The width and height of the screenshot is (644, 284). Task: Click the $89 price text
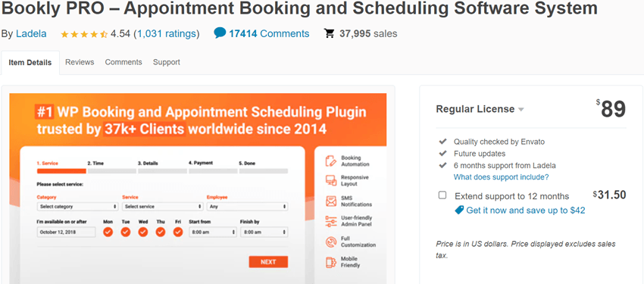pyautogui.click(x=611, y=109)
